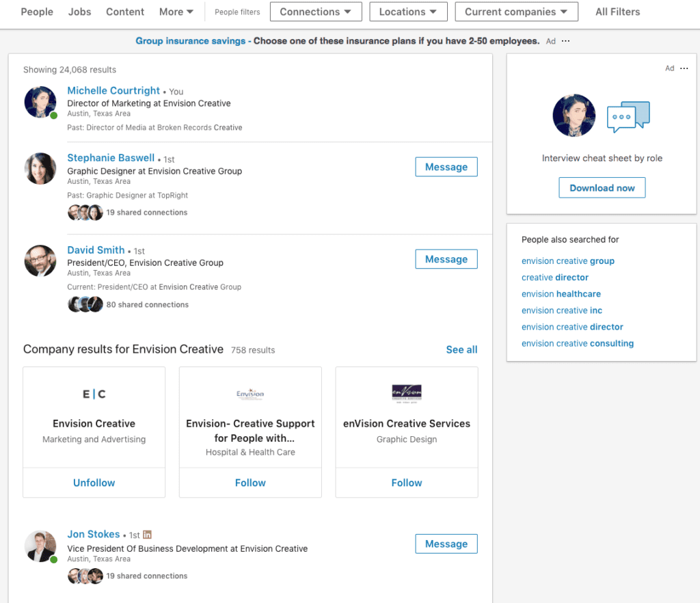
Task: Open the Current companies filter dropdown
Action: click(x=516, y=12)
